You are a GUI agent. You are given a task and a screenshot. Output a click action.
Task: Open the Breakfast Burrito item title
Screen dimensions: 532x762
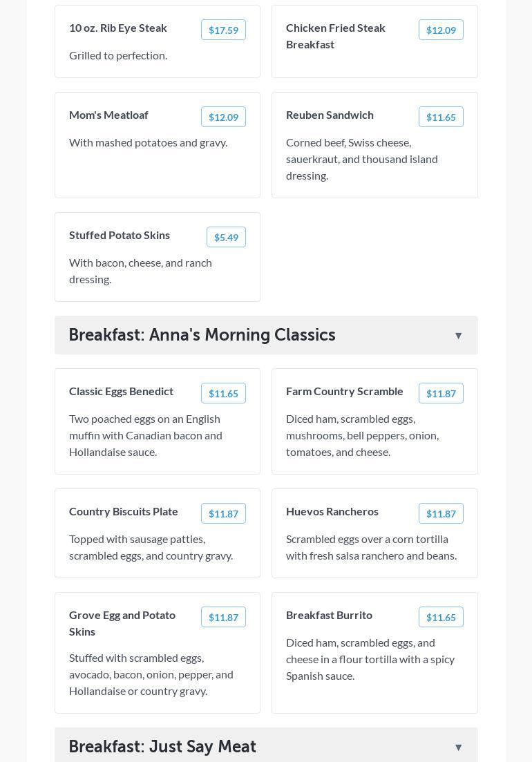point(329,615)
